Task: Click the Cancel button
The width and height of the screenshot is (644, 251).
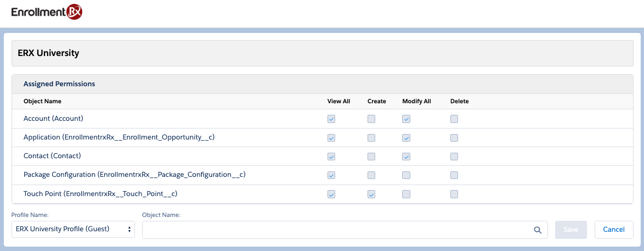Action: [x=614, y=230]
